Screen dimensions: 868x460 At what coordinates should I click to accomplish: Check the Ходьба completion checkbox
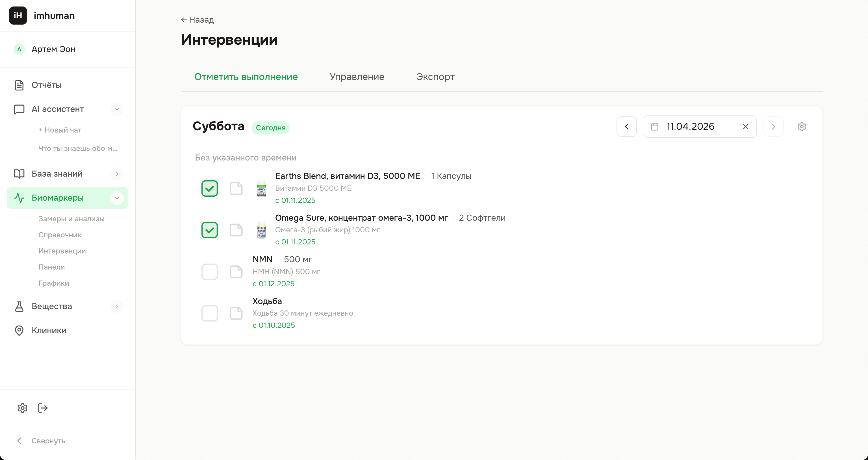[x=210, y=313]
